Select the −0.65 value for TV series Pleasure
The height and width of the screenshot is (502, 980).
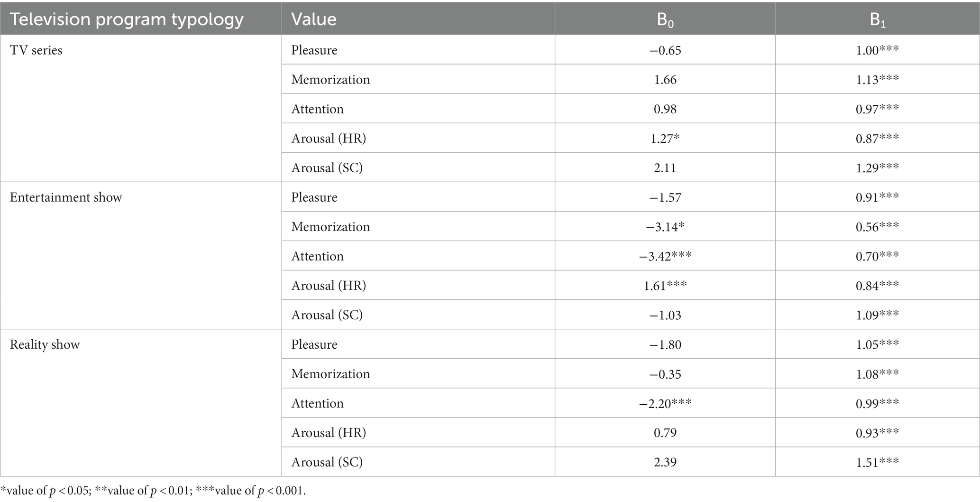coord(665,50)
